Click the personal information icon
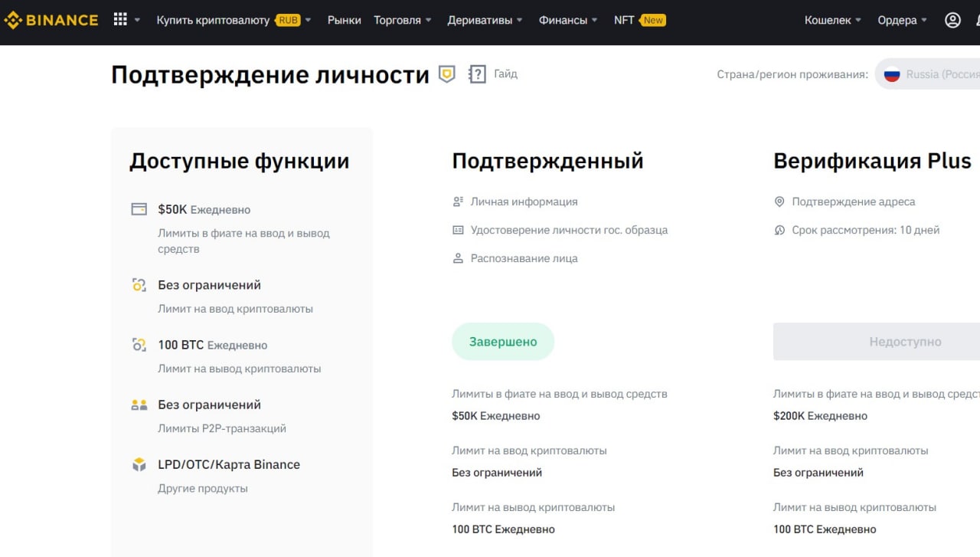980x557 pixels. pos(458,202)
